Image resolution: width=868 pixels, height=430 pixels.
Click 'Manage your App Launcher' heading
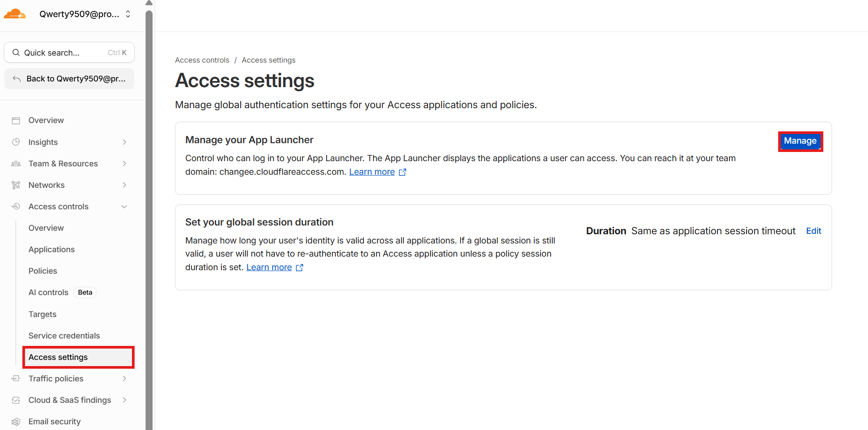tap(249, 140)
